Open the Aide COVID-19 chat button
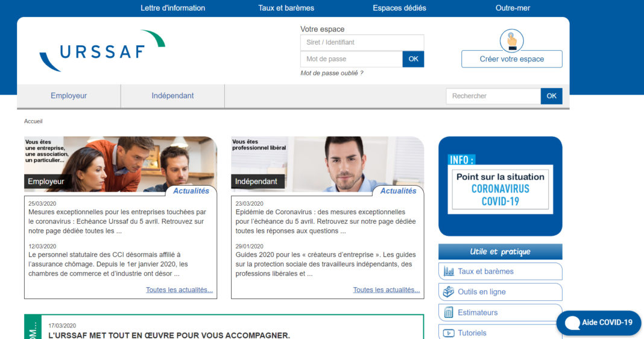This screenshot has width=644, height=339. (x=599, y=323)
